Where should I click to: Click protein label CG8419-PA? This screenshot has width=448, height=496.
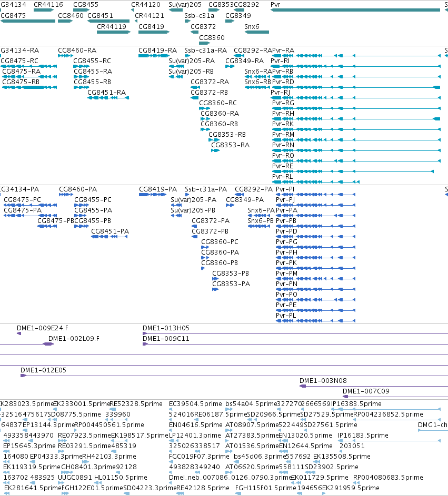point(158,189)
